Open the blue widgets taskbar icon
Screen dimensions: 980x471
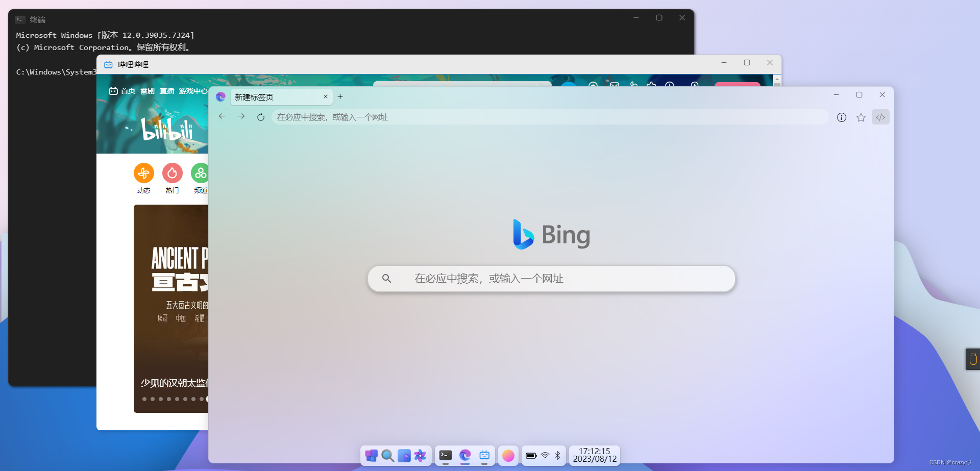[404, 455]
